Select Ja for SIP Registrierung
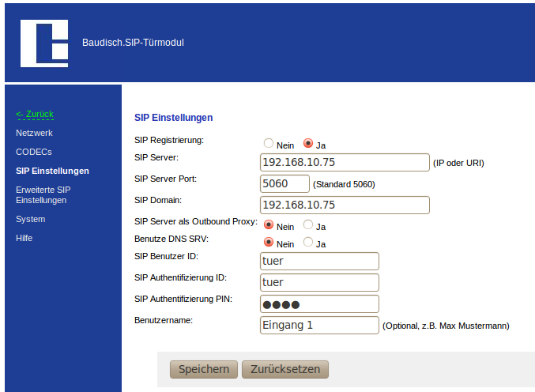 coord(308,144)
